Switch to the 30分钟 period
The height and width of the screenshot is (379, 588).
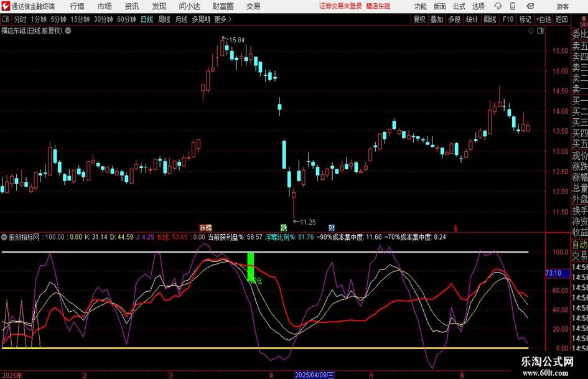[x=103, y=19]
